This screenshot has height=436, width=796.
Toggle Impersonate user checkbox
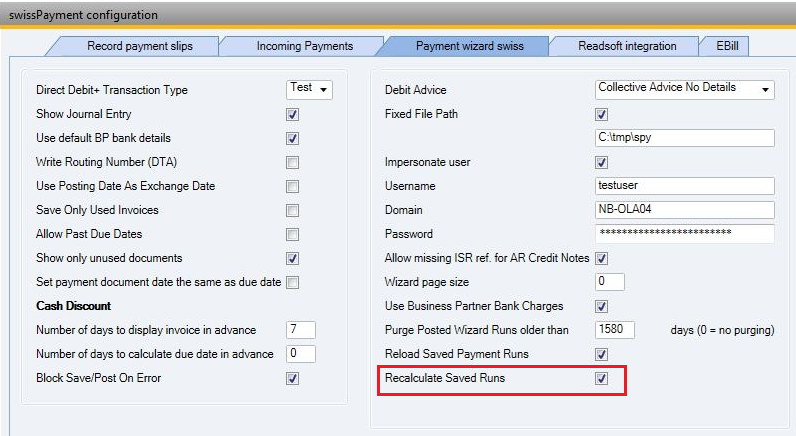602,162
